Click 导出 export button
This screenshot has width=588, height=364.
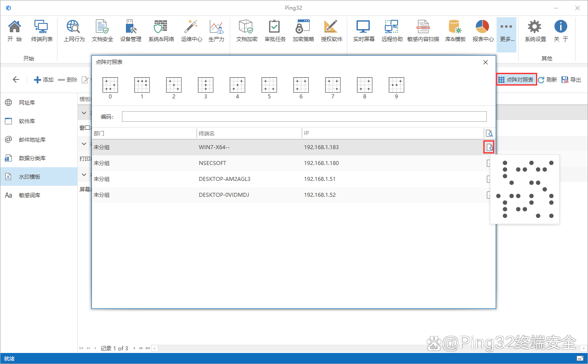(571, 80)
